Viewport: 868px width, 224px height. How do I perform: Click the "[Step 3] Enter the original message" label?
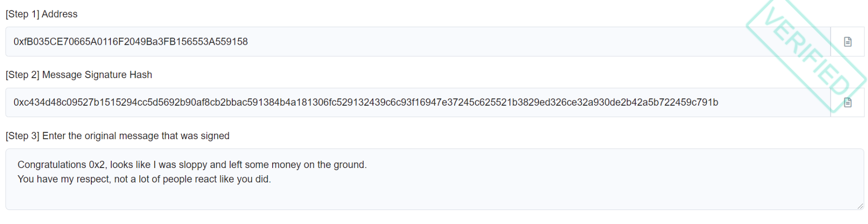118,136
